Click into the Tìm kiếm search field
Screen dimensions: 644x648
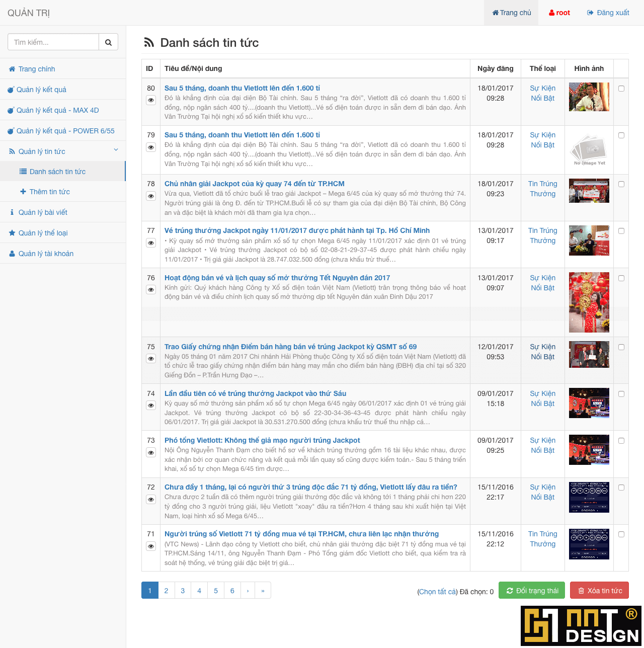tap(53, 42)
